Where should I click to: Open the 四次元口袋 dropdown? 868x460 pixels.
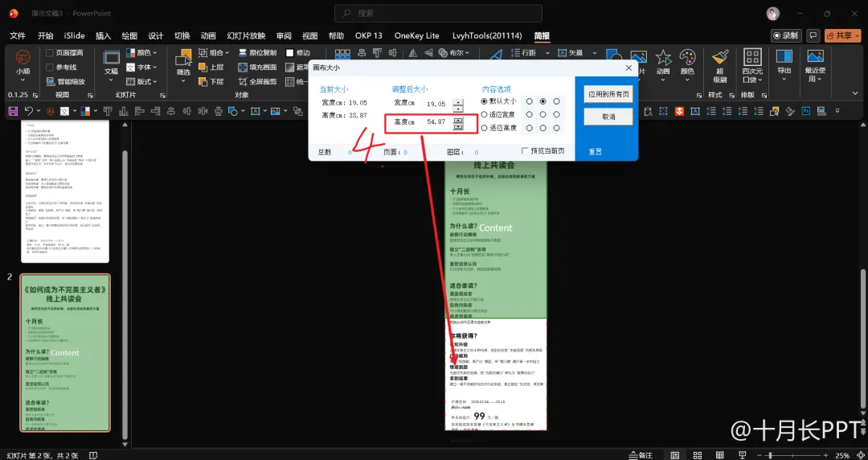pyautogui.click(x=752, y=65)
